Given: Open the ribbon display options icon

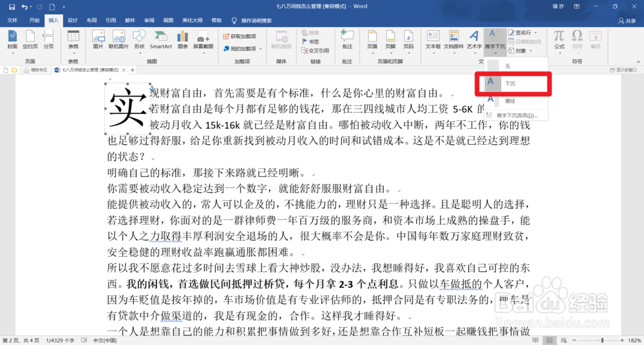Looking at the screenshot, I should coord(578,6).
